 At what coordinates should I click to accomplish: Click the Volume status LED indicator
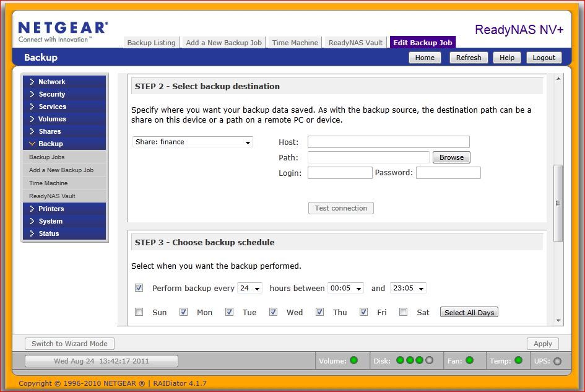(x=354, y=360)
